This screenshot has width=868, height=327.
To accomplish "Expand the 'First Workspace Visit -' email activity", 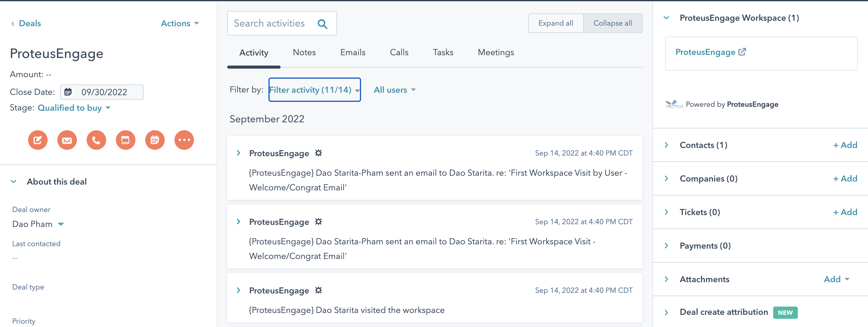I will (x=239, y=221).
